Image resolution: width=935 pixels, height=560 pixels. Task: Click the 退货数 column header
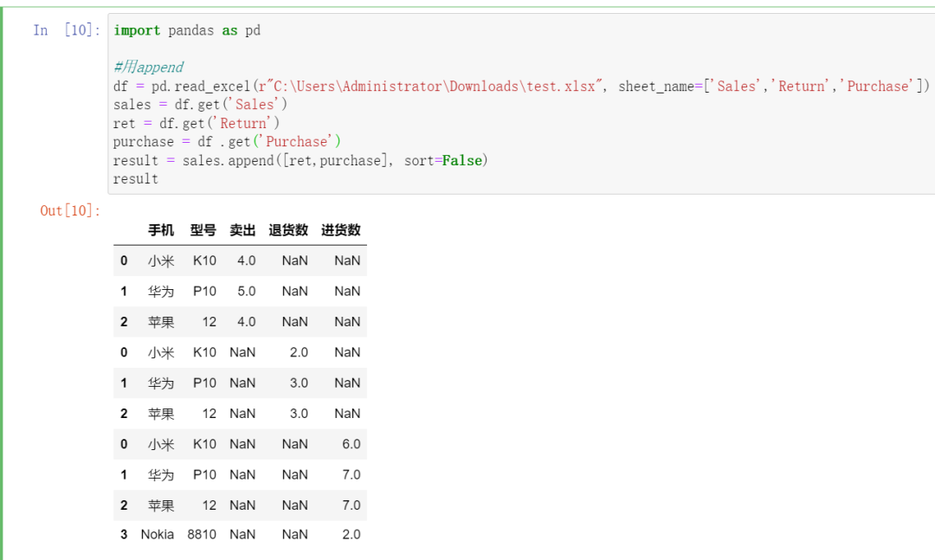(288, 230)
